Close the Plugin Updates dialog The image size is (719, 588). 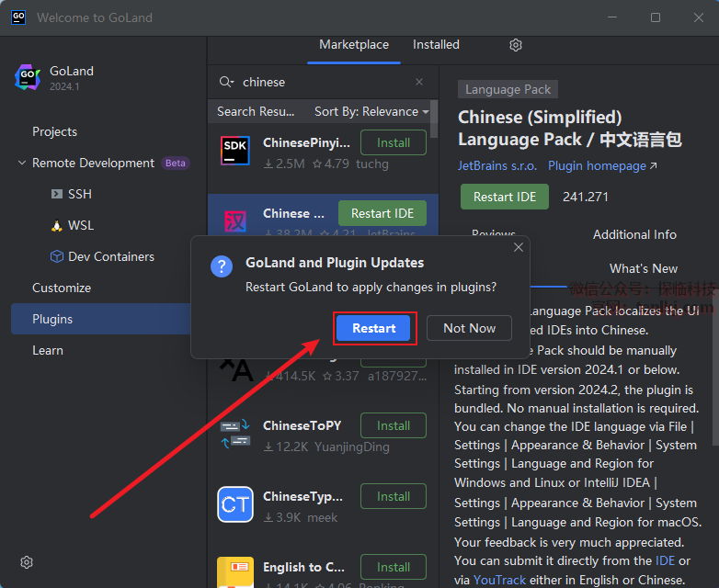(519, 247)
